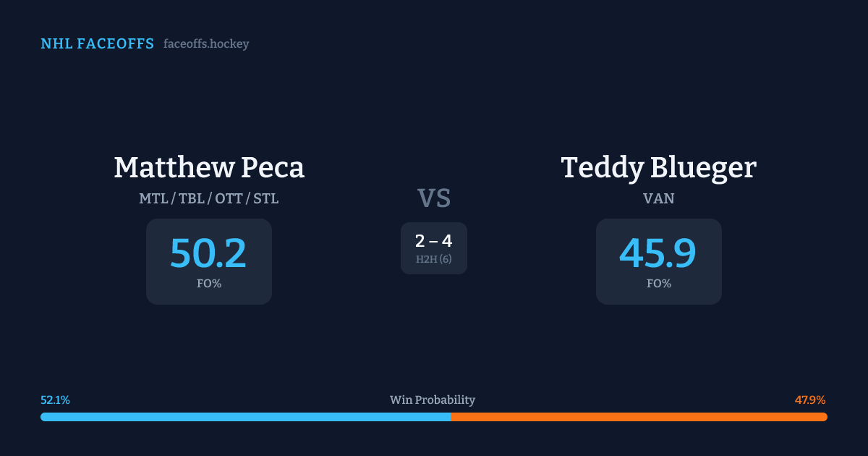Viewport: 868px width, 456px height.
Task: Click the Win Probability label
Action: [x=433, y=400]
